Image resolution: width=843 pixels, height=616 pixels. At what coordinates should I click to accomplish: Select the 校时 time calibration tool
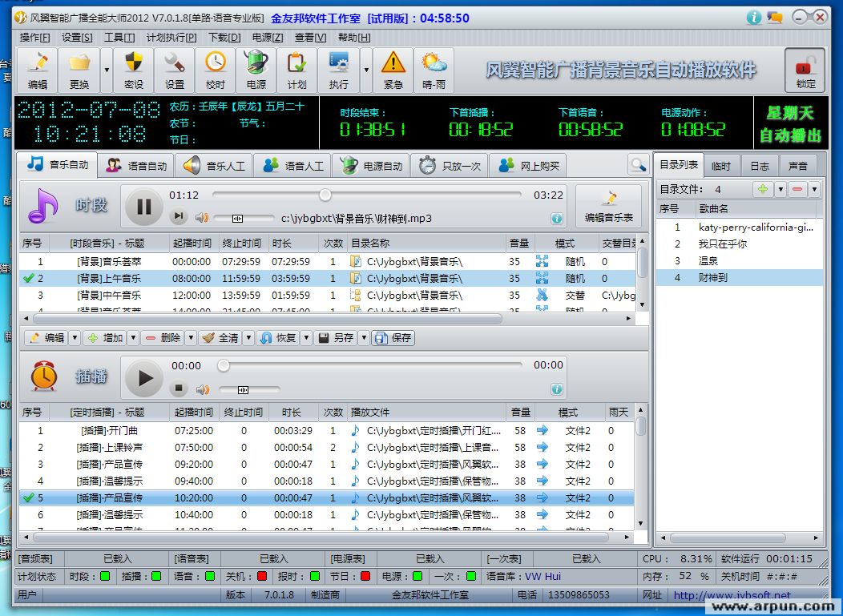[x=215, y=69]
